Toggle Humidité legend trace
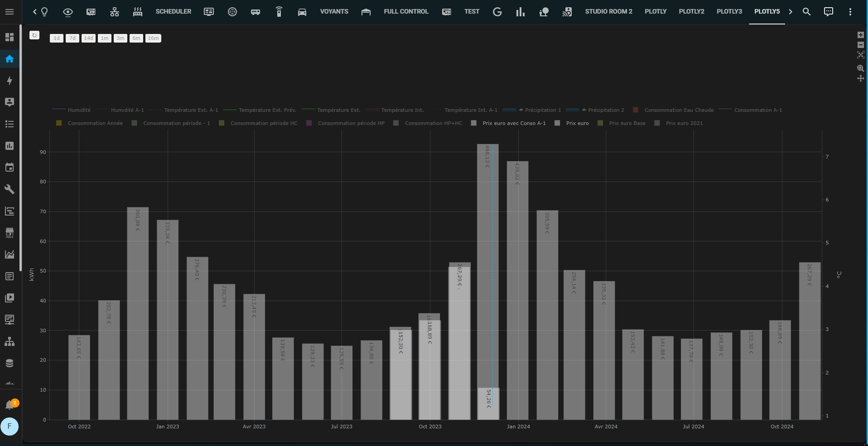 [72, 110]
